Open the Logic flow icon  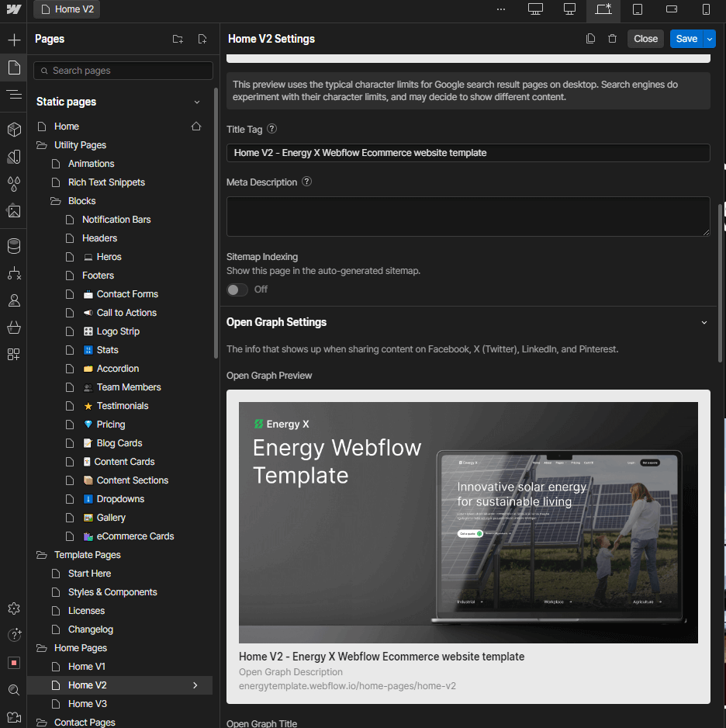(x=14, y=273)
